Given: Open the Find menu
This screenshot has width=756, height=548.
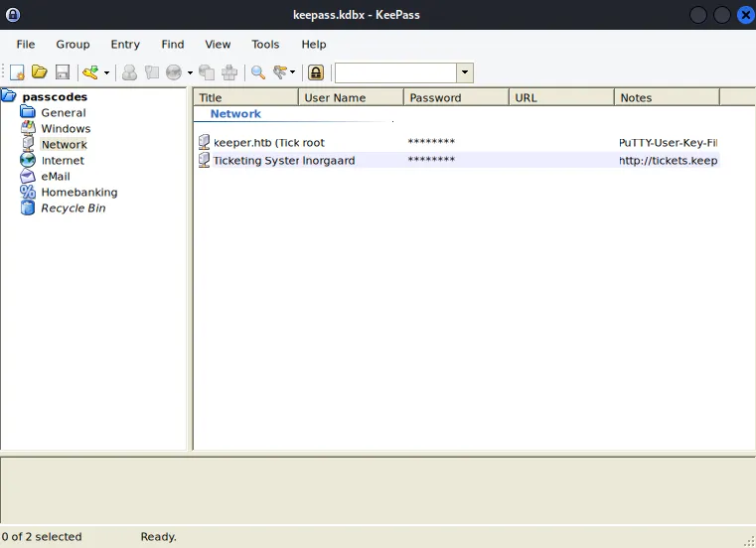Looking at the screenshot, I should [x=173, y=45].
